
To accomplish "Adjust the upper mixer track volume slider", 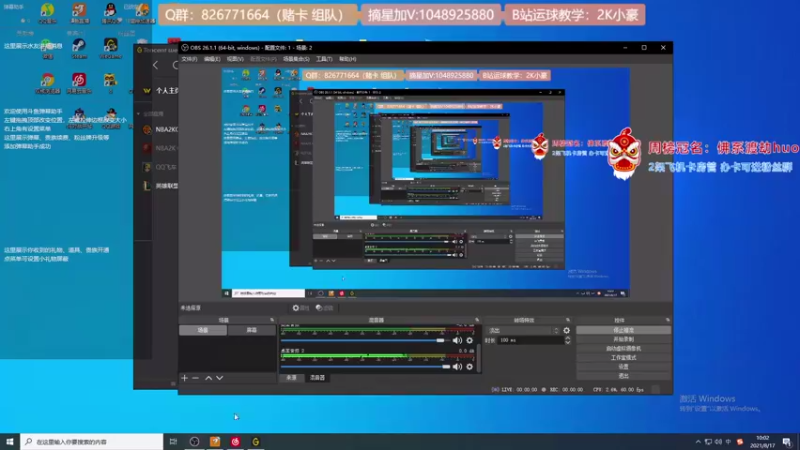I will click(365, 340).
